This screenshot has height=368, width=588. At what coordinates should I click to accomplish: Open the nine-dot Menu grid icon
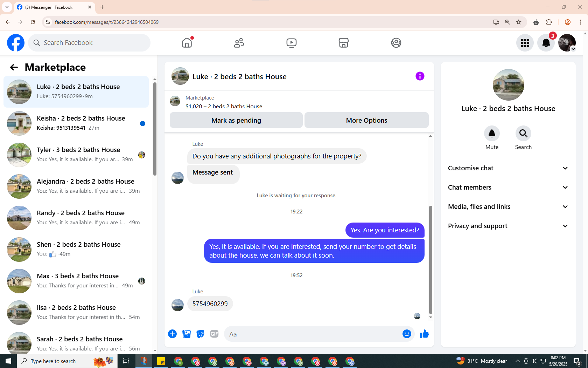(525, 43)
